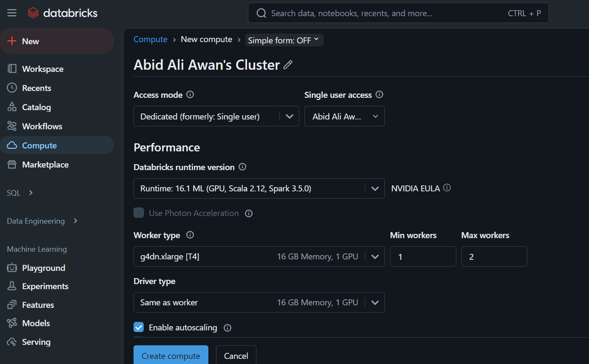Open Simple form OFF dropdown
Viewport: 589px width, 364px height.
point(284,40)
